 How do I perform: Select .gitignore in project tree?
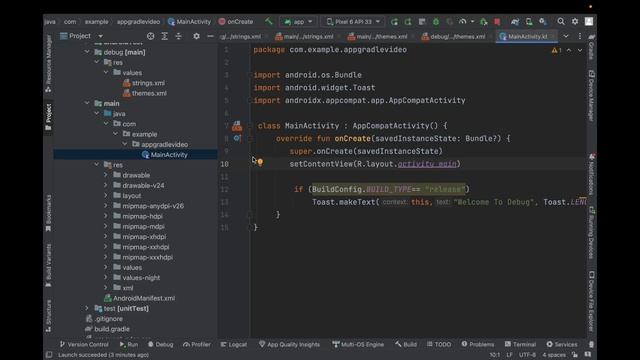(104, 319)
